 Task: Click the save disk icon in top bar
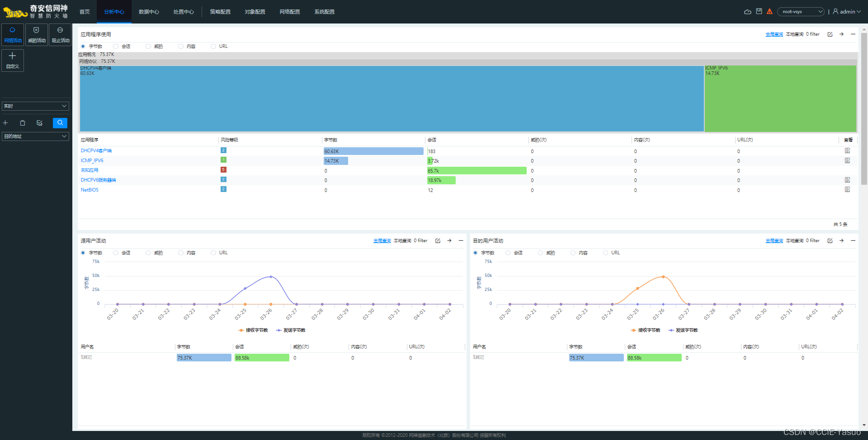(x=759, y=11)
